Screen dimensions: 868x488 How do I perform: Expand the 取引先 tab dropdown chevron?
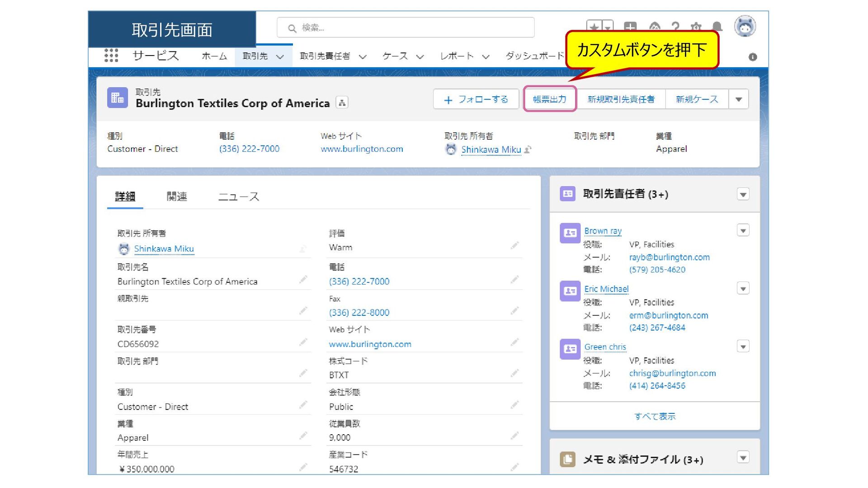click(280, 57)
